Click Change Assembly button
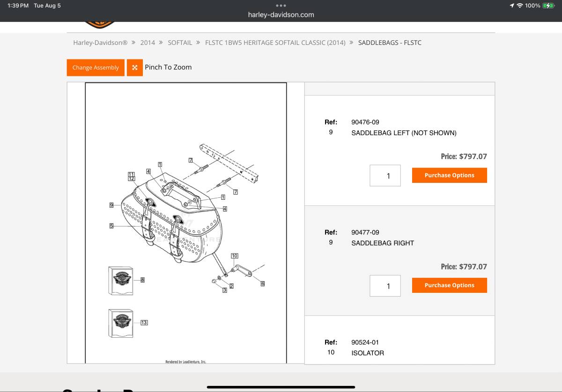Screen dimensions: 562x392 [96, 67]
